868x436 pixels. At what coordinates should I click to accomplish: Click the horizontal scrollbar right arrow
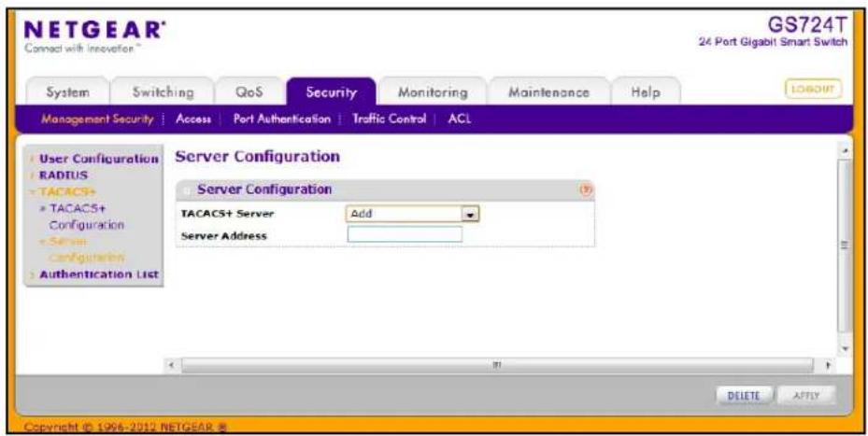(x=828, y=365)
